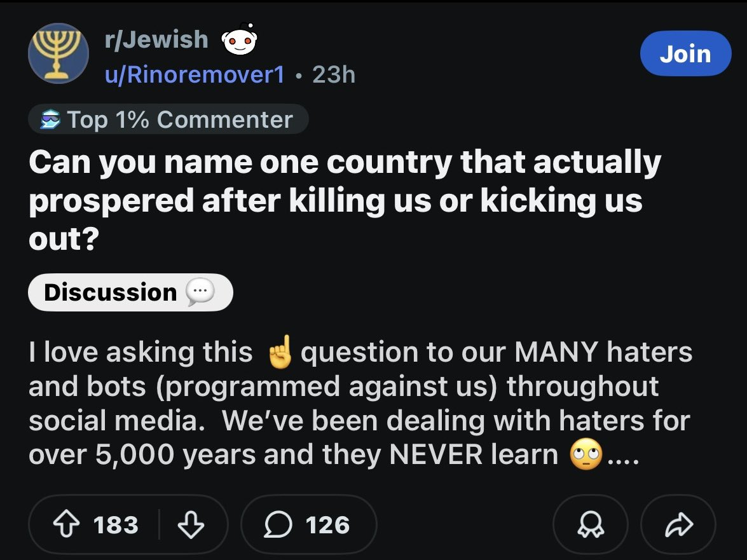Join the r/Jewish community
The height and width of the screenshot is (560, 747).
point(685,54)
